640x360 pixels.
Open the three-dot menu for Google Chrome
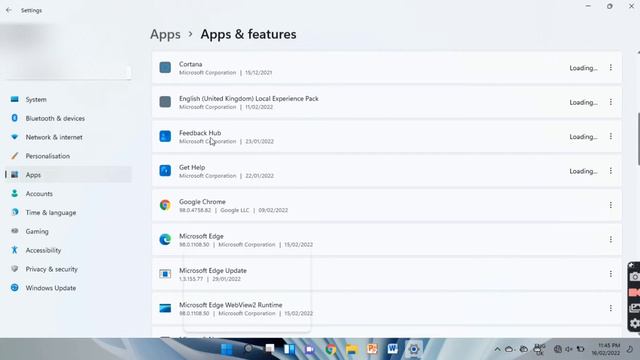pyautogui.click(x=611, y=205)
